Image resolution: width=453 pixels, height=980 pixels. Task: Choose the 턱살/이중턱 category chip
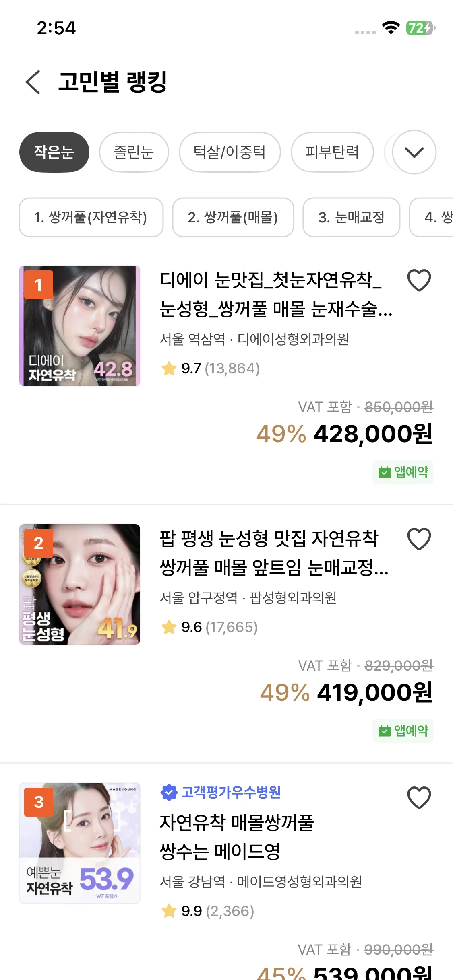tap(230, 152)
